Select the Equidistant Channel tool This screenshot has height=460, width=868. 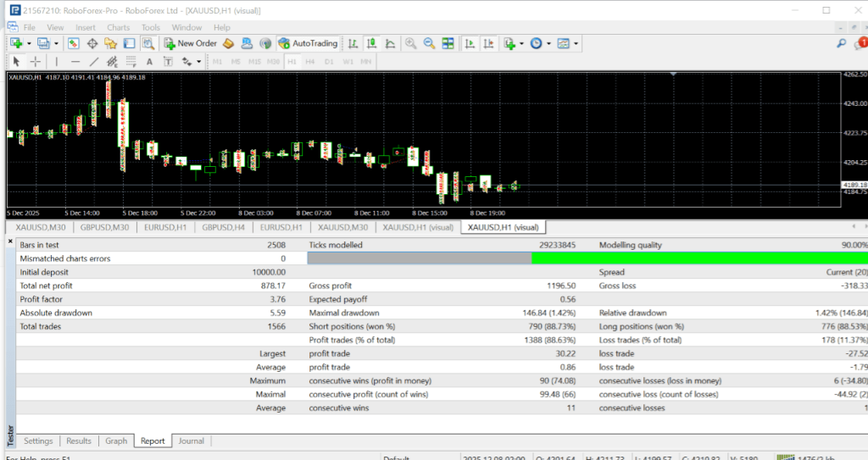pyautogui.click(x=113, y=62)
